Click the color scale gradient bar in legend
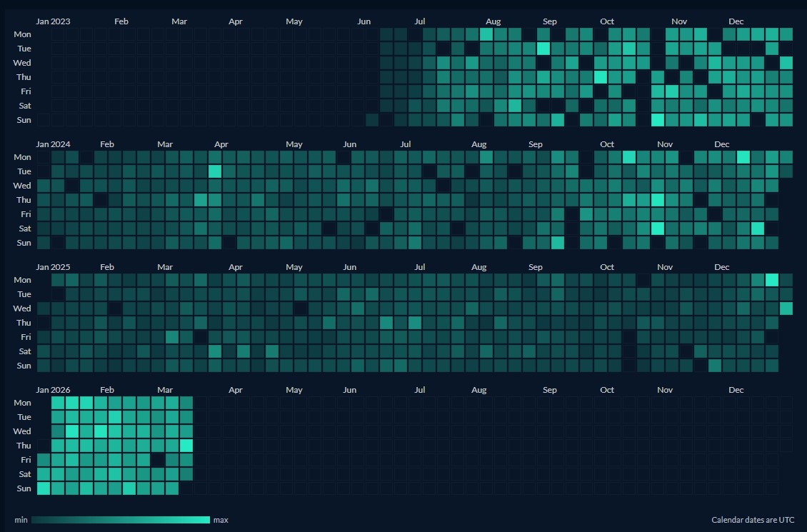Viewport: 807px width, 532px height. (121, 520)
